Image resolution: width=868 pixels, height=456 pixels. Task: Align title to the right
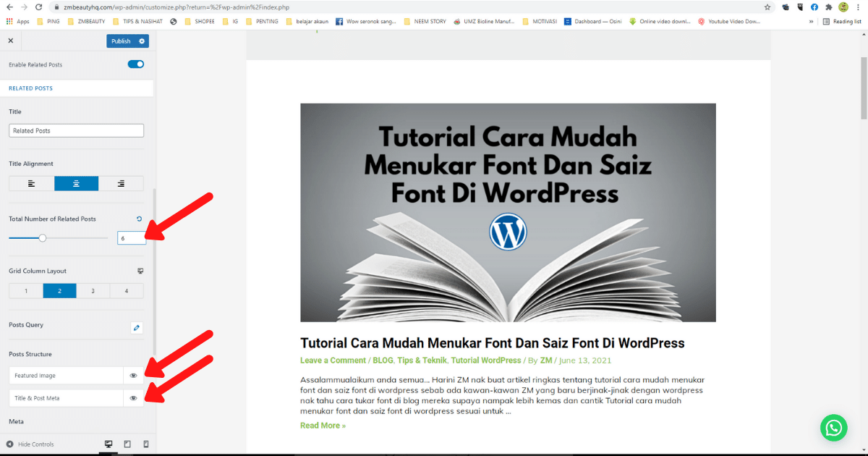(121, 184)
